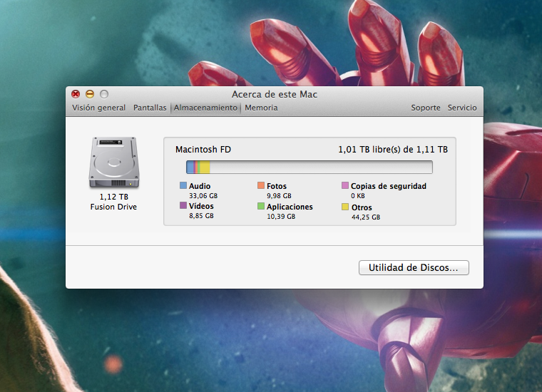Click the purple Vídeos color swatch
This screenshot has width=542, height=392.
pyautogui.click(x=183, y=205)
